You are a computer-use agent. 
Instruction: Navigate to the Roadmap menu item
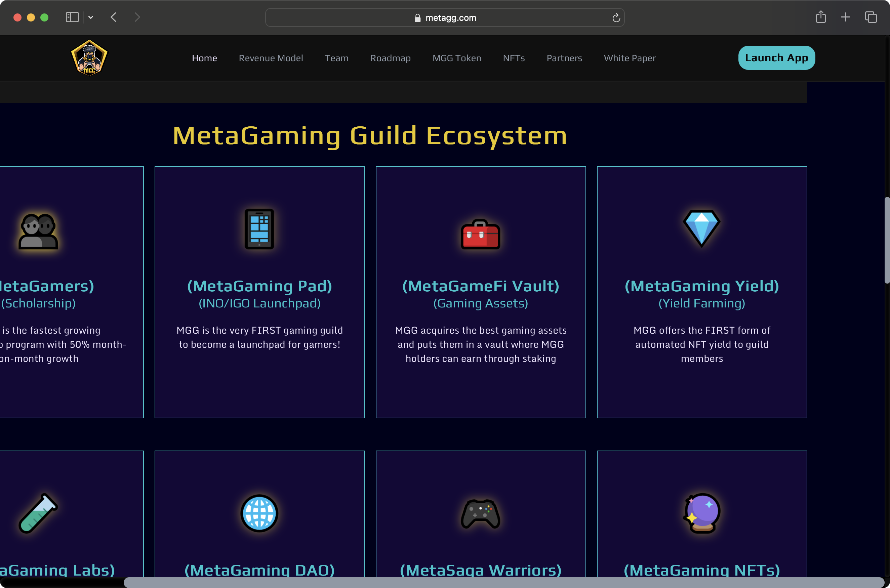point(390,58)
